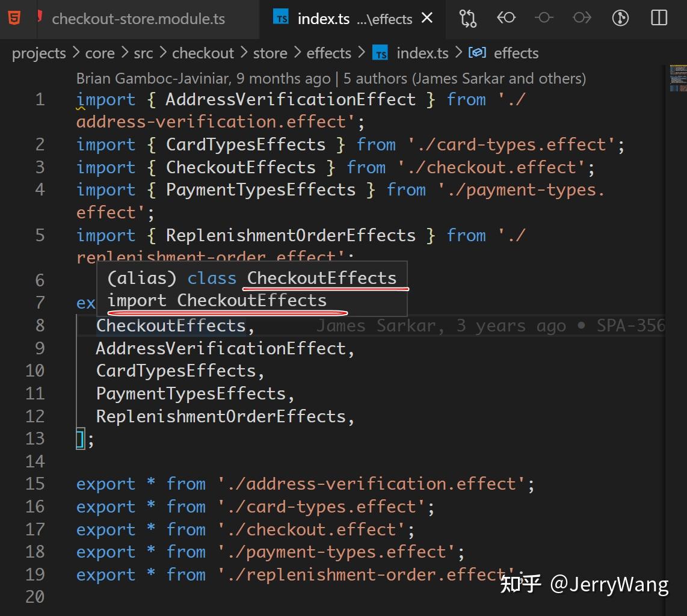This screenshot has width=687, height=616.
Task: Click the './card-types.effect' export path on line 16
Action: tap(321, 507)
